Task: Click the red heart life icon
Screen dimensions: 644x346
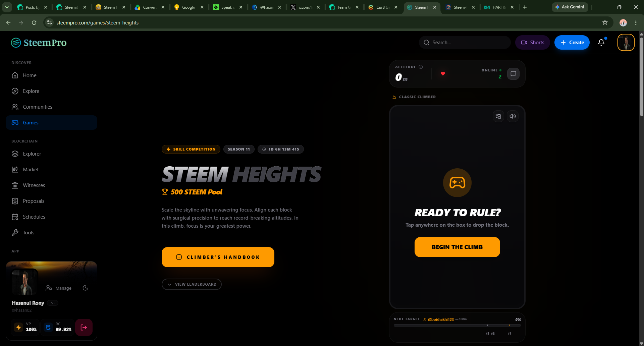Action: pos(443,74)
